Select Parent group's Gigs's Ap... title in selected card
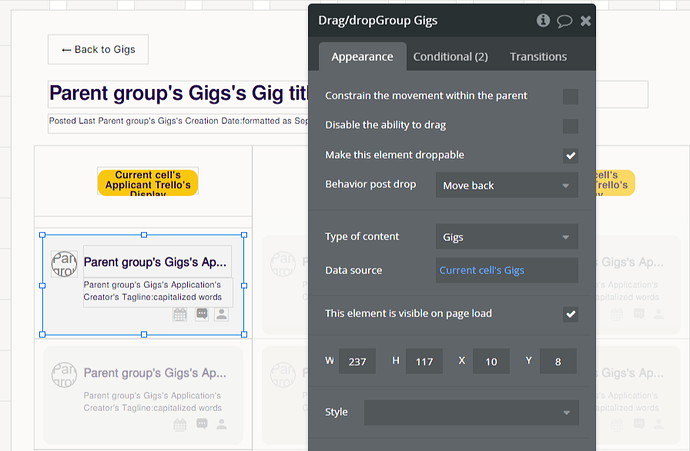This screenshot has width=690, height=451. (x=157, y=261)
